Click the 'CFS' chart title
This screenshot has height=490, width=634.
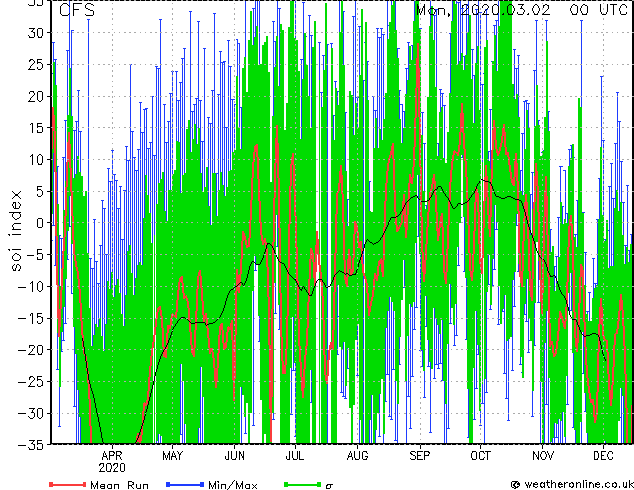[x=77, y=10]
